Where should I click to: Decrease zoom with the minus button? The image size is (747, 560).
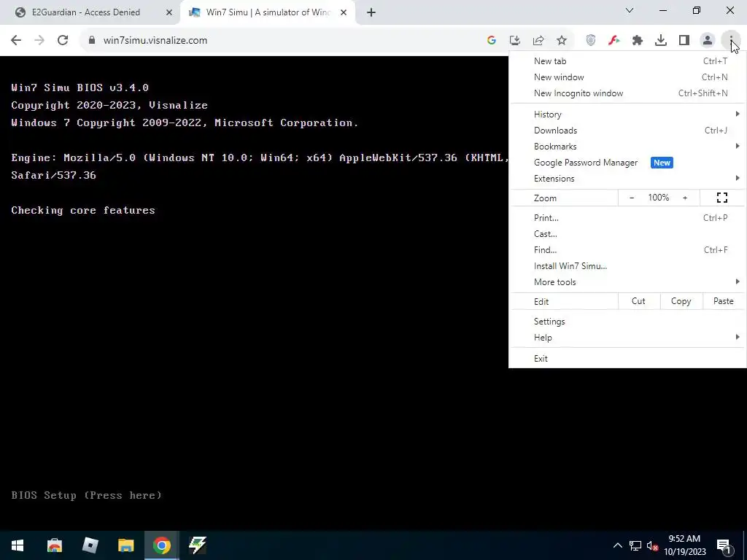coord(632,198)
